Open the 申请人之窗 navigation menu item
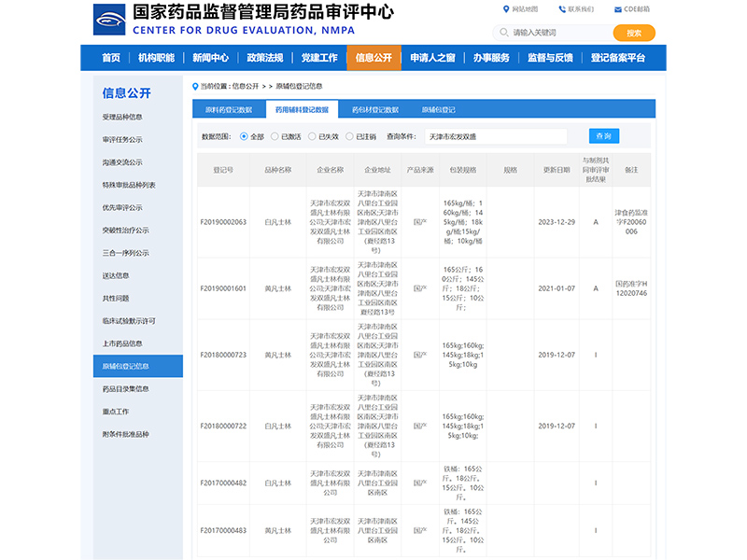Viewport: 747px width, 560px height. point(432,58)
